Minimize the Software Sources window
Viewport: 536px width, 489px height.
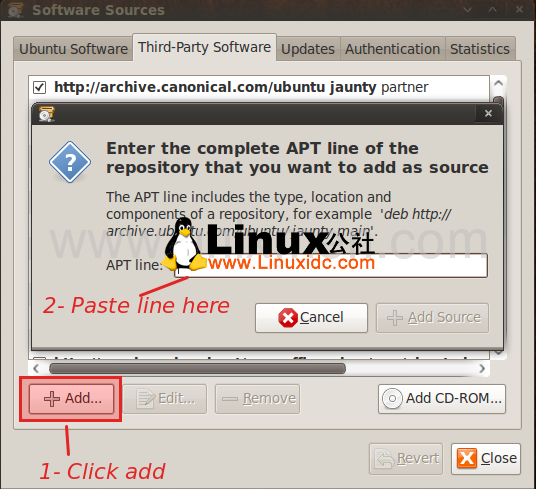[x=467, y=10]
